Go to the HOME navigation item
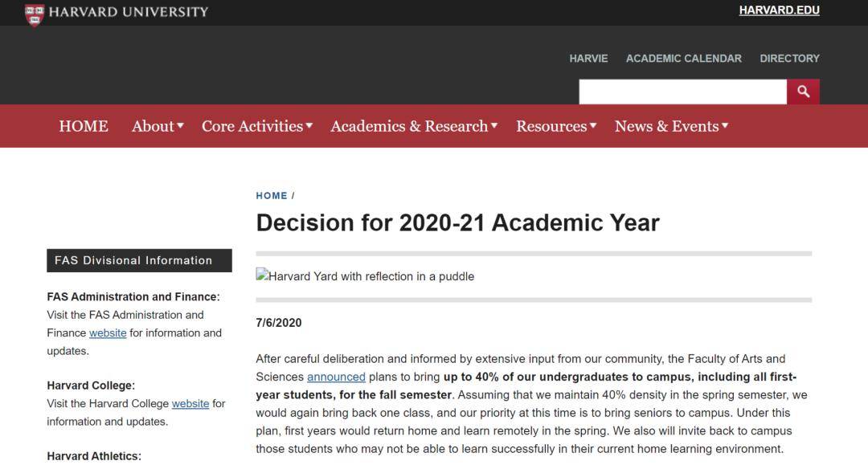868x469 pixels. pyautogui.click(x=84, y=126)
